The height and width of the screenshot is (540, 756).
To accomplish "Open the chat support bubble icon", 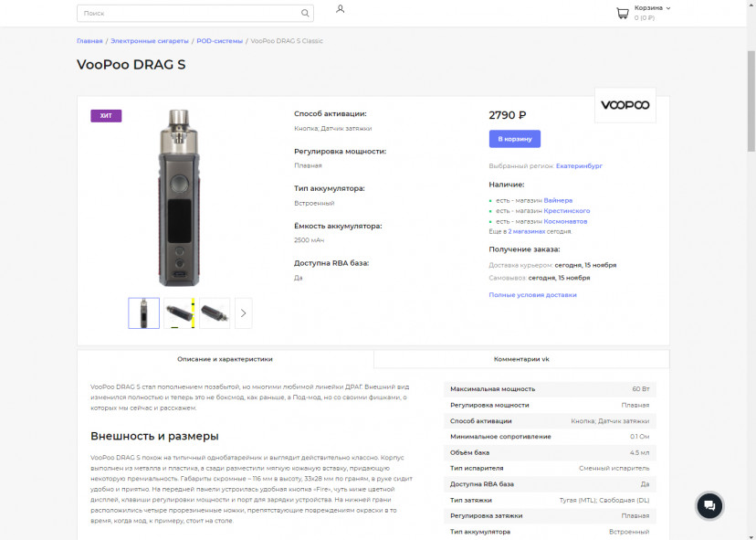I will click(709, 506).
